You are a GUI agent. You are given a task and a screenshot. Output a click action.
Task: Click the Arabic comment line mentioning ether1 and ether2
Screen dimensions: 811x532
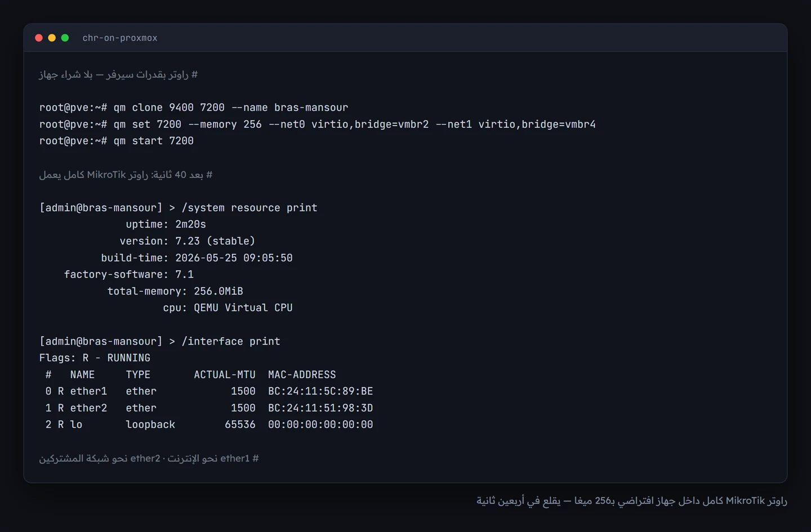[x=149, y=458]
